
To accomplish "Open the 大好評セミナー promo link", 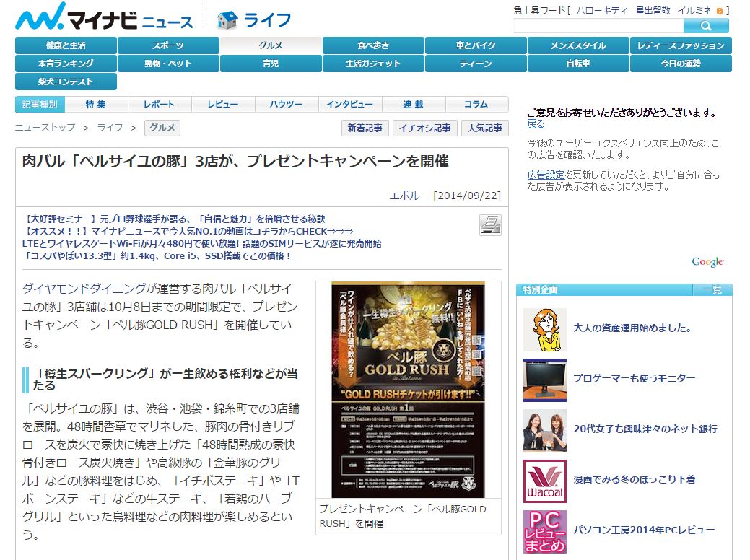I will [174, 219].
